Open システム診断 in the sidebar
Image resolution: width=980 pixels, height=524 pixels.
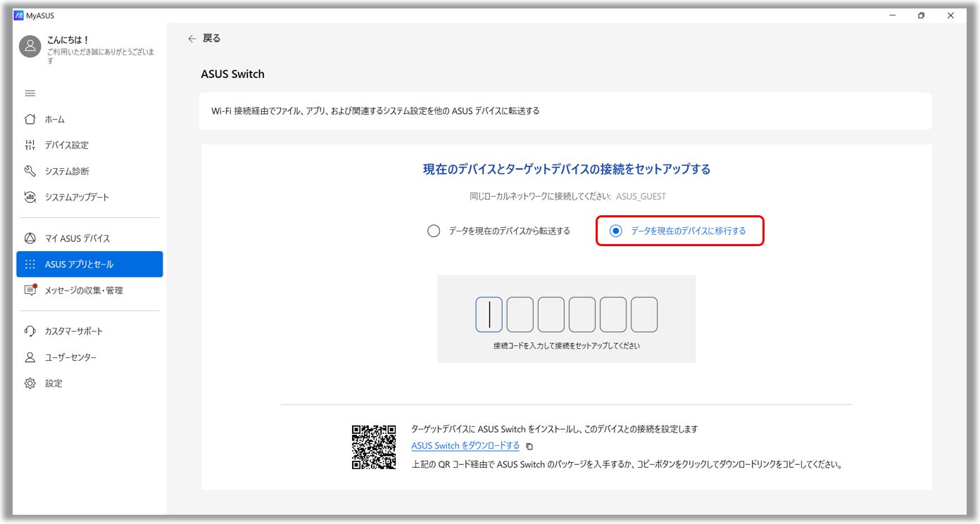[89, 171]
